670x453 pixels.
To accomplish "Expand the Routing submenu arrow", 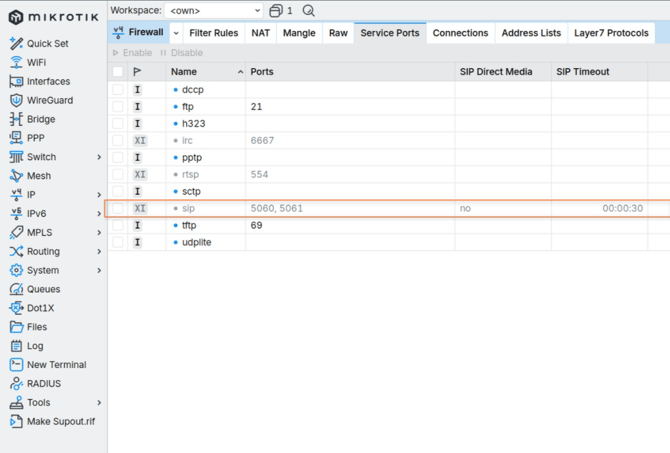I will 99,252.
